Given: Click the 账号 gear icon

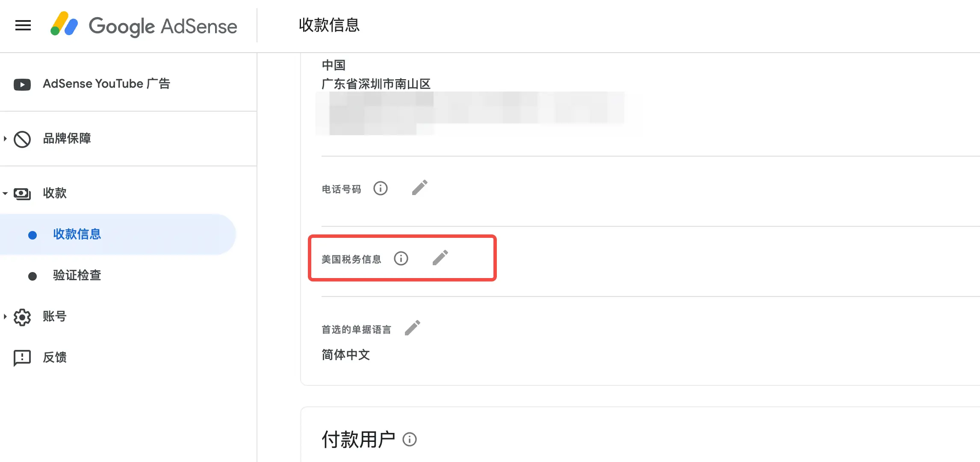Looking at the screenshot, I should [x=22, y=317].
